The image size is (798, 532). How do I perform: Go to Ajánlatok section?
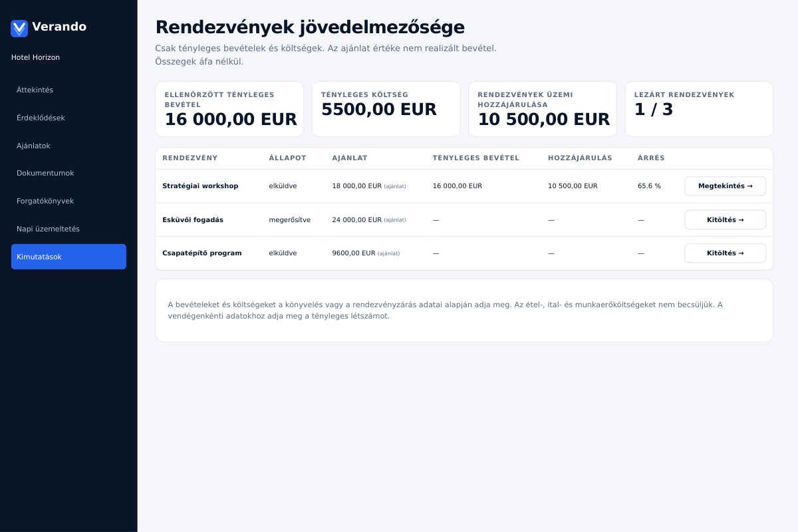point(68,146)
